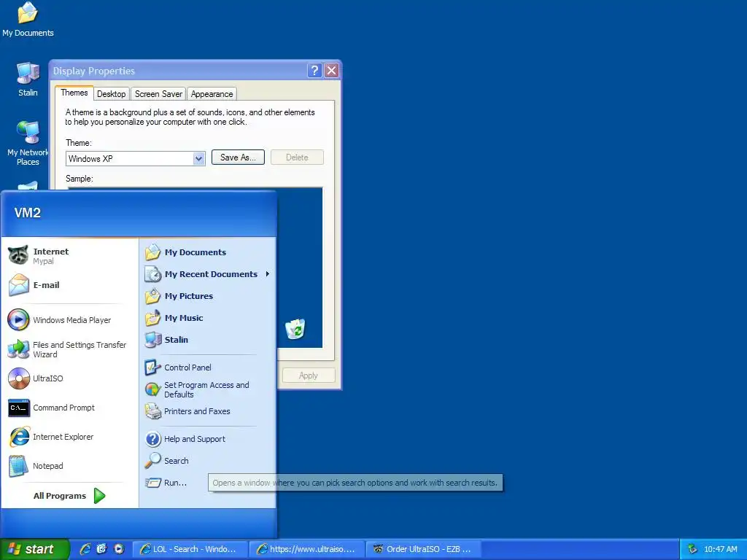Click the Start button
Screen dimensions: 747x560
(34, 549)
